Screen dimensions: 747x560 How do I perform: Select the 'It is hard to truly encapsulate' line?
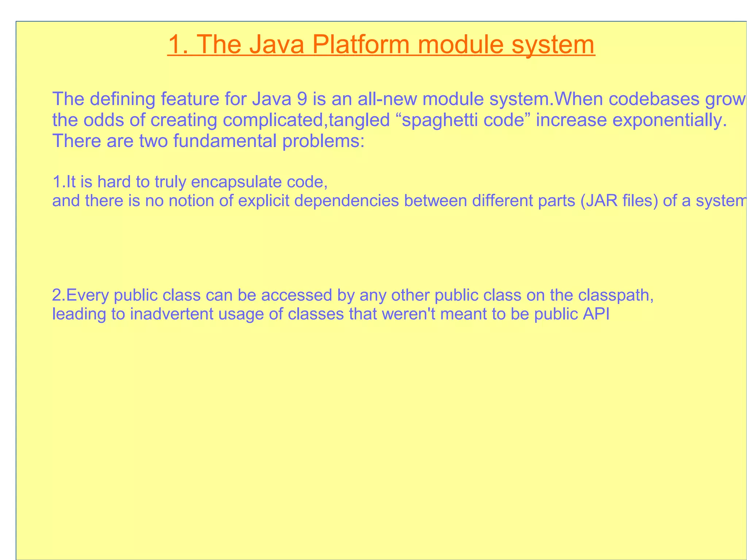(190, 182)
